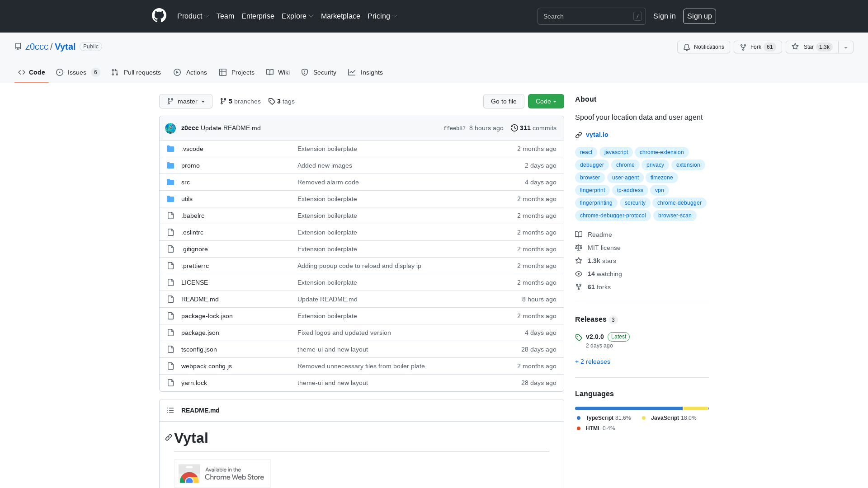Click the MIT license scales icon
Screen dimensions: 868x488
click(579, 248)
